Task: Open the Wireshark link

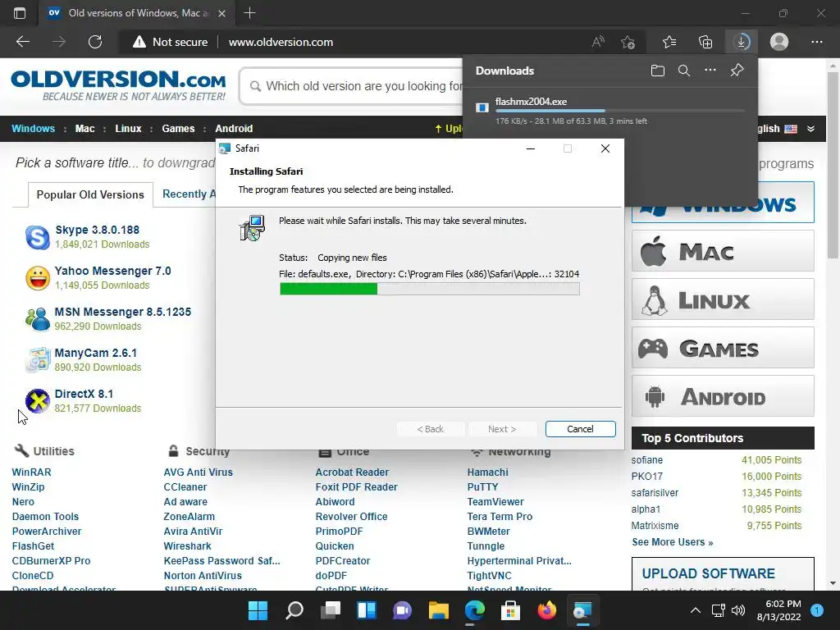Action: [x=188, y=546]
